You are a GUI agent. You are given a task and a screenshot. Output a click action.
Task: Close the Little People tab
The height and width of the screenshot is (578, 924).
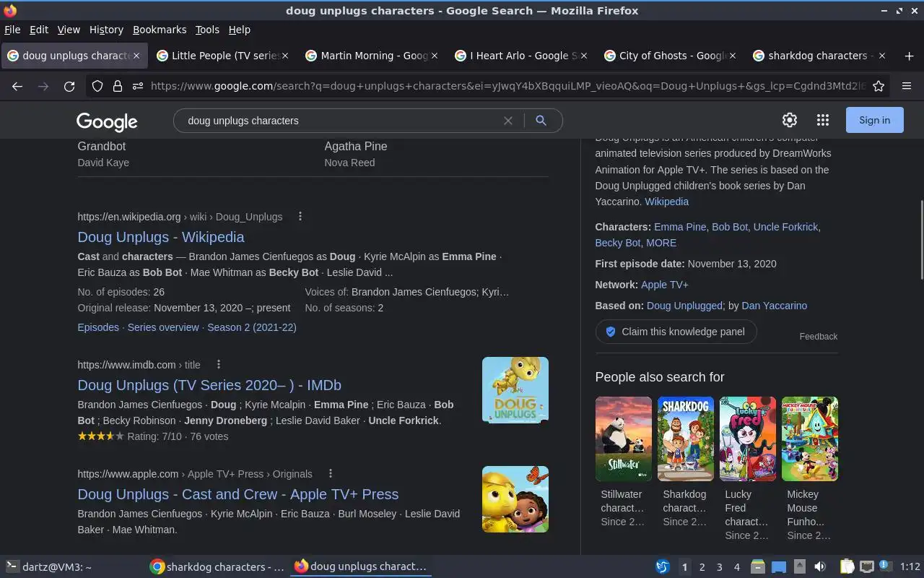(285, 56)
